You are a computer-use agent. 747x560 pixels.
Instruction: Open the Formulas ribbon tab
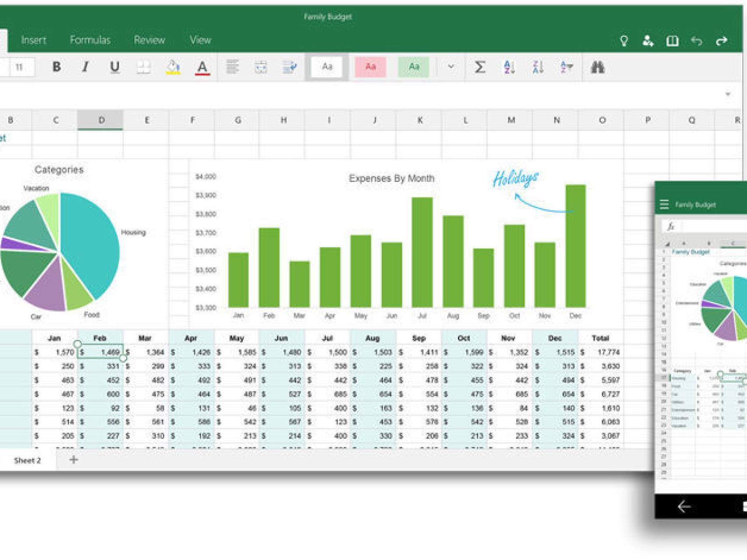(x=90, y=40)
